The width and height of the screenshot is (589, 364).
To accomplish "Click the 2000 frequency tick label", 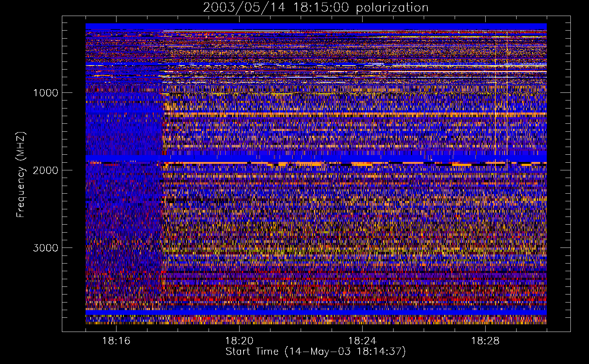I will (46, 170).
